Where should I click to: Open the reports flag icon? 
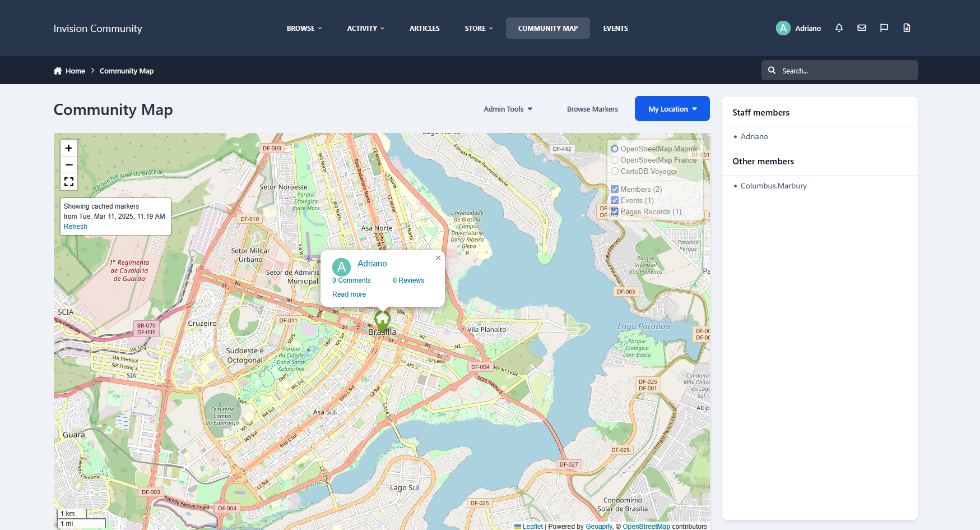(x=884, y=28)
